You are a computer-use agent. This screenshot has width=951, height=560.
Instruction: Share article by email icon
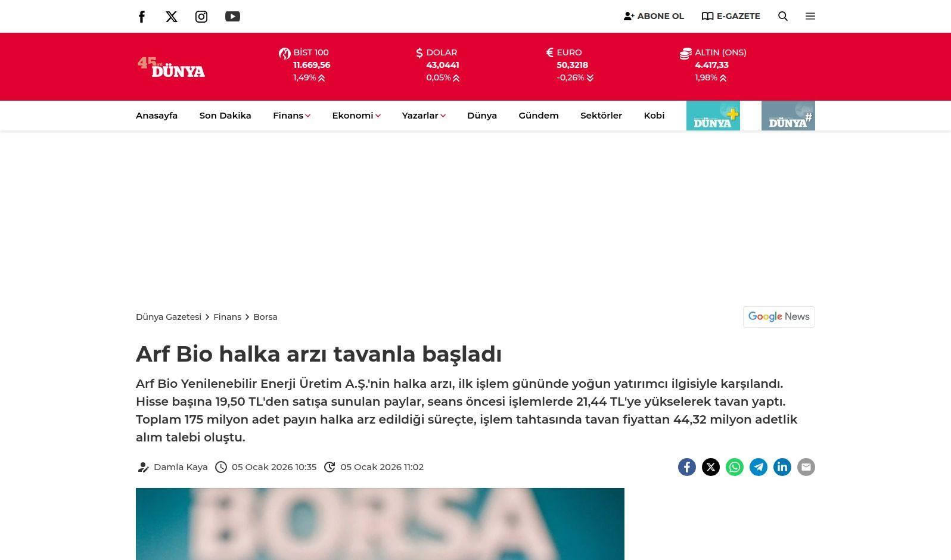pos(806,467)
